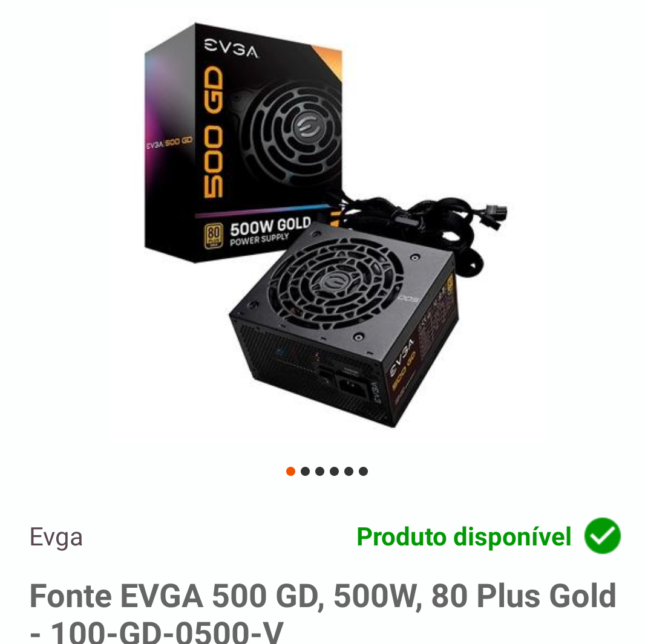Open the Evga brand link
Image resolution: width=645 pixels, height=644 pixels.
pyautogui.click(x=56, y=537)
